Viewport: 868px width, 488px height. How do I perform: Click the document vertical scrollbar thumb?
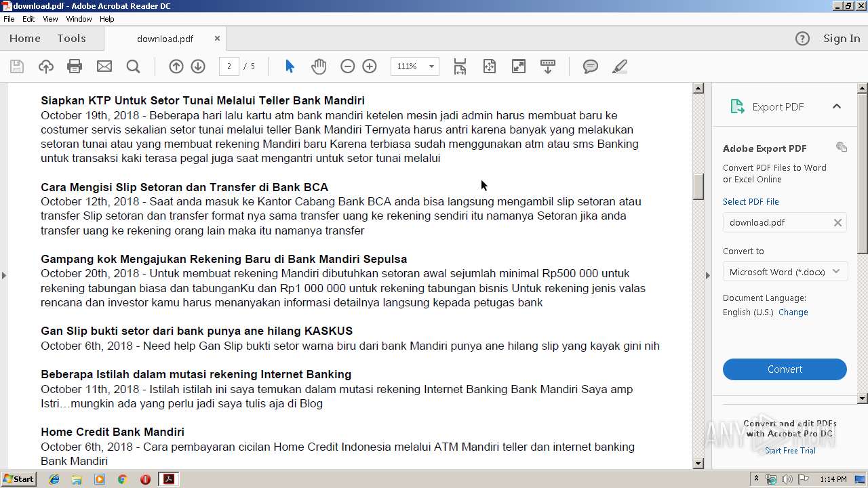tap(698, 186)
